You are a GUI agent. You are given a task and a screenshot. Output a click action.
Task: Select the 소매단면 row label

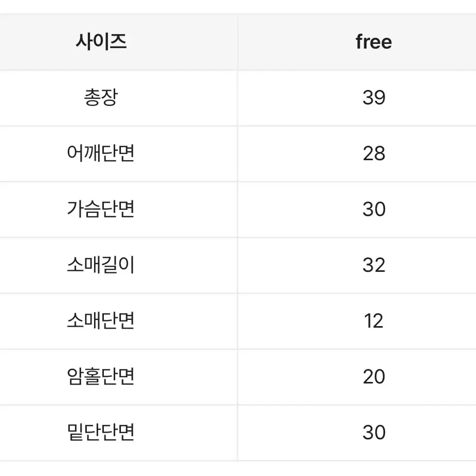click(x=101, y=320)
